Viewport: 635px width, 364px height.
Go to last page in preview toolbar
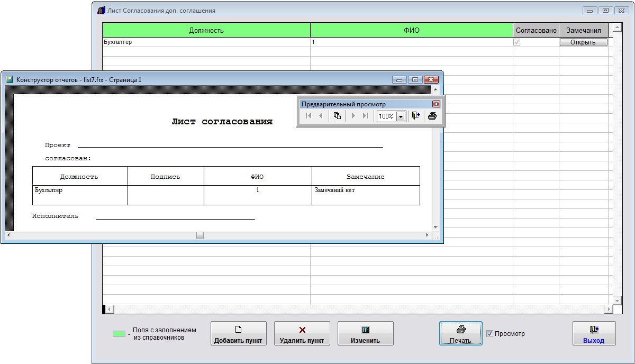(x=365, y=116)
